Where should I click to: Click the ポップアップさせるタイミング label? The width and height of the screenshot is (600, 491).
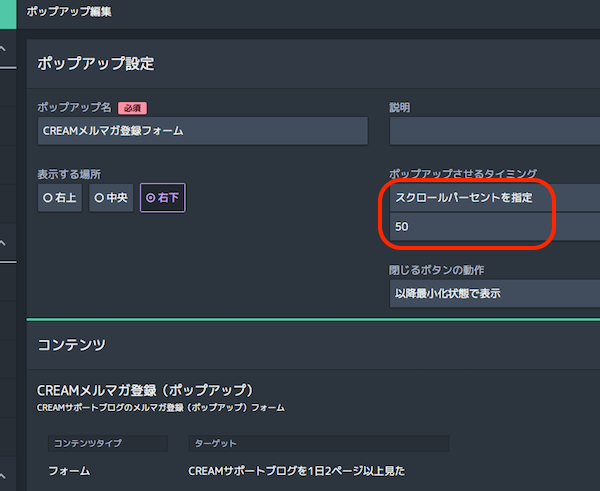tap(463, 173)
